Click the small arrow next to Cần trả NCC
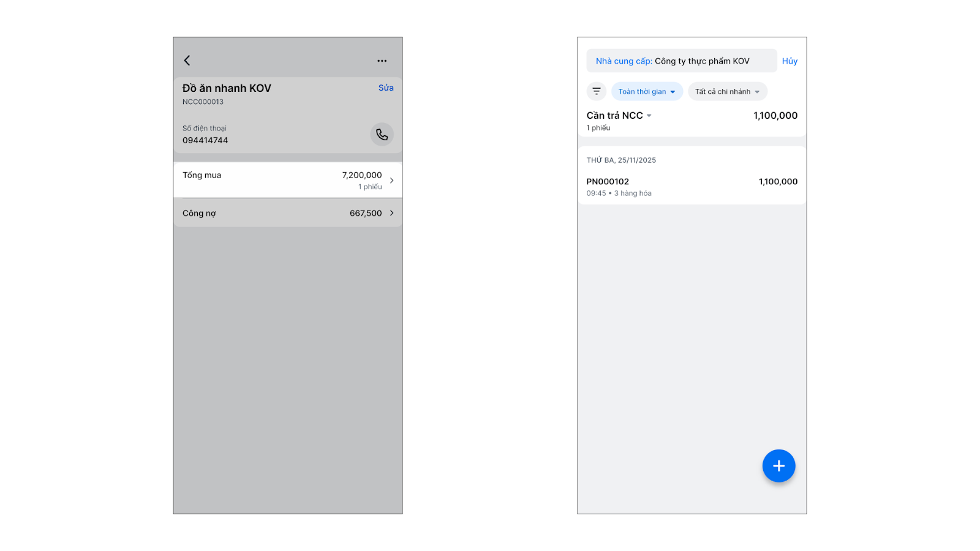980x551 pixels. 649,116
